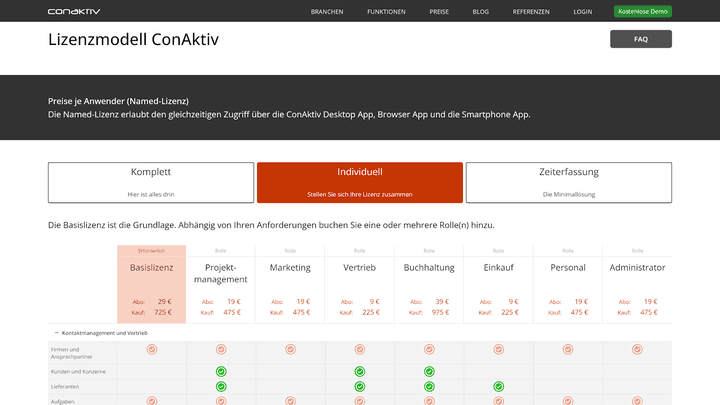Open the Login link
This screenshot has width=720, height=405.
point(582,11)
